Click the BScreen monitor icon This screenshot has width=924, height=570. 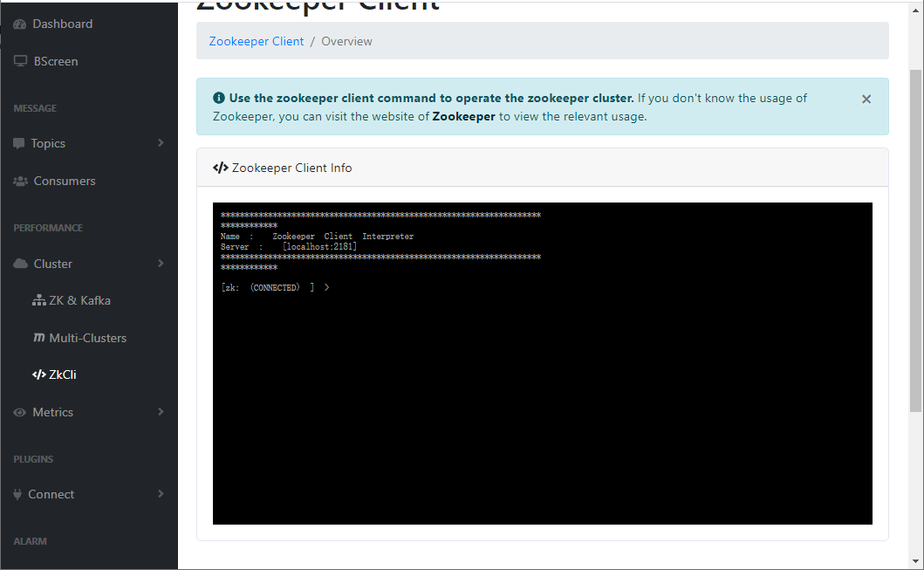[x=21, y=61]
